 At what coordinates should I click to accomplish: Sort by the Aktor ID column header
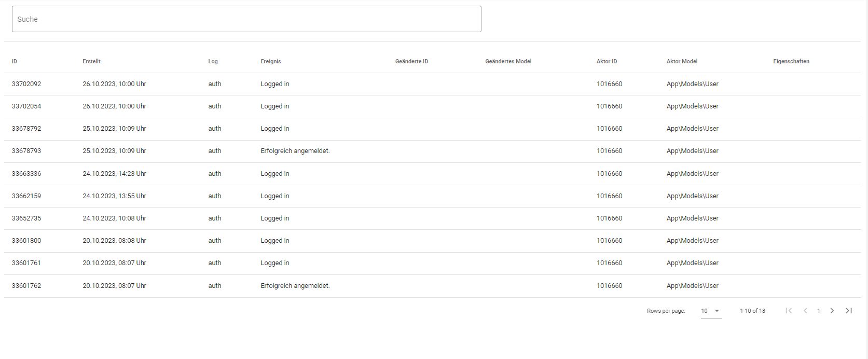click(x=607, y=61)
